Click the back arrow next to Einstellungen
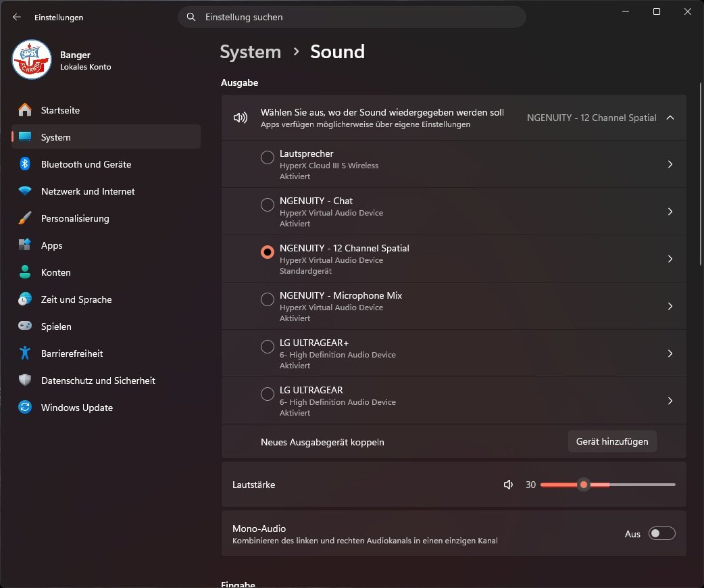This screenshot has height=588, width=704. (x=17, y=17)
